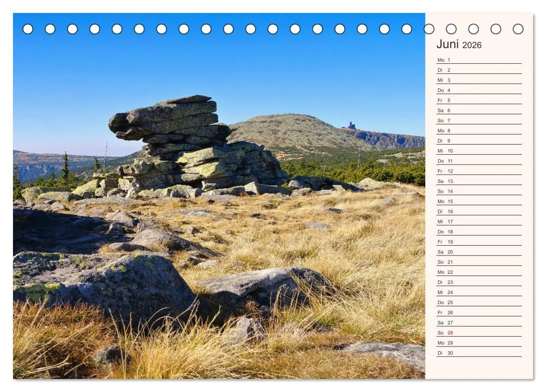This screenshot has height=392, width=546.
Task: Select the 'Do 11' calendar row
Action: point(479,161)
